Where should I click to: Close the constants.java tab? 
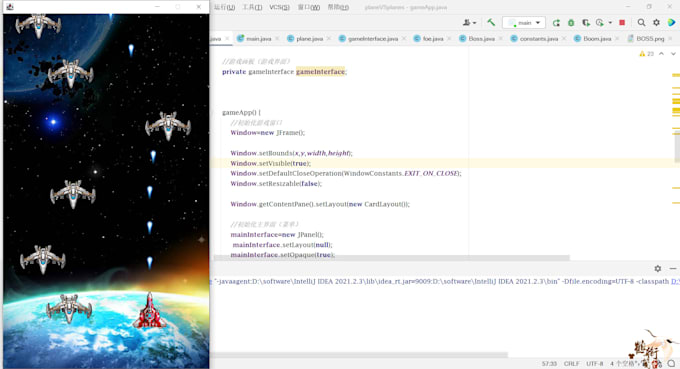click(x=564, y=39)
